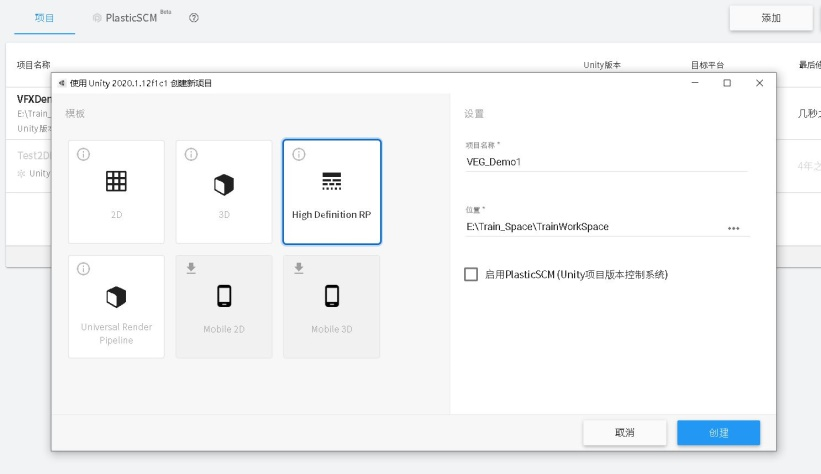Switch to the PlasticSCM Beta tab
821x474 pixels.
(x=131, y=18)
